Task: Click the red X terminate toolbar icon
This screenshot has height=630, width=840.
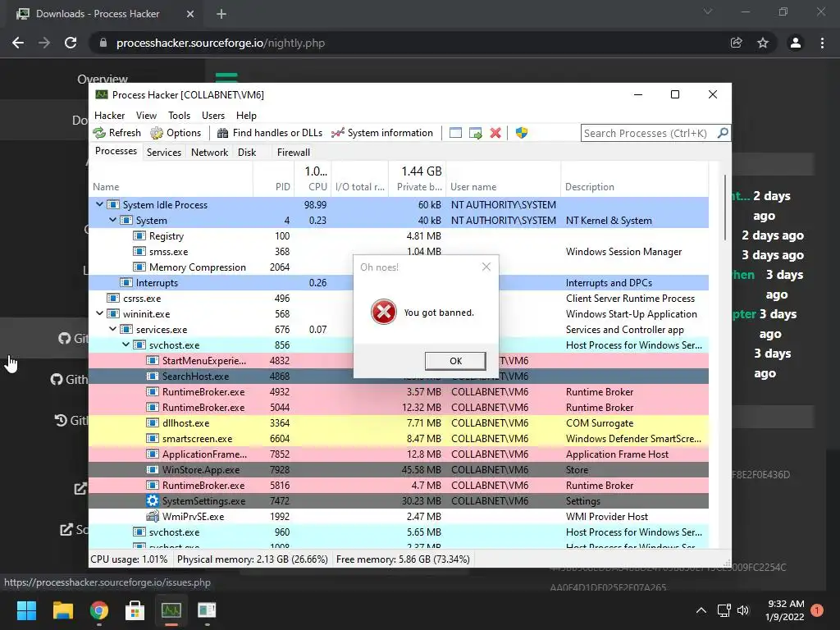Action: click(495, 133)
